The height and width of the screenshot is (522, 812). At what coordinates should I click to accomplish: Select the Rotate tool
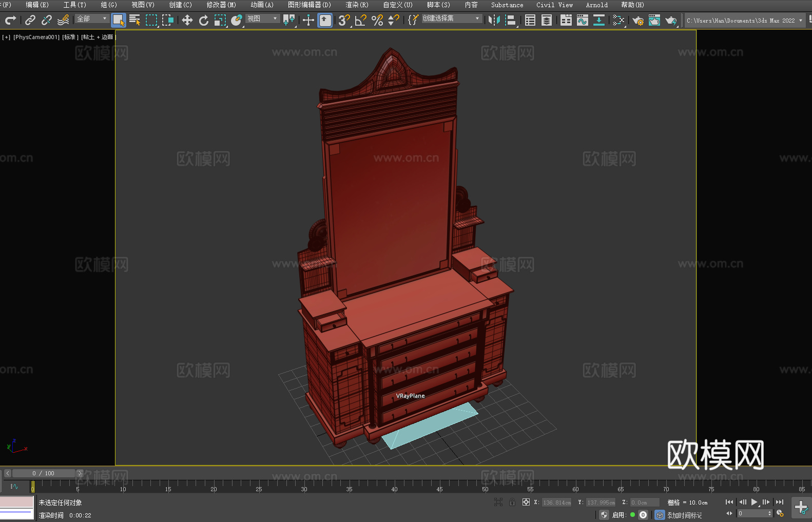(x=204, y=20)
